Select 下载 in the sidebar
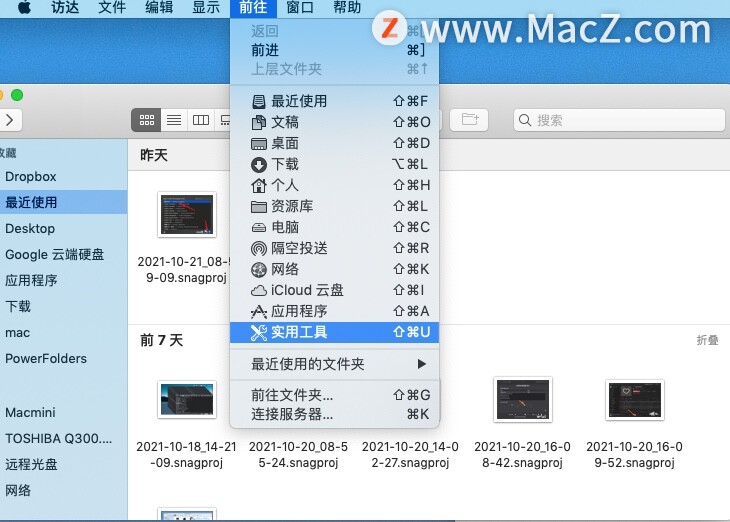730x522 pixels. (63, 306)
